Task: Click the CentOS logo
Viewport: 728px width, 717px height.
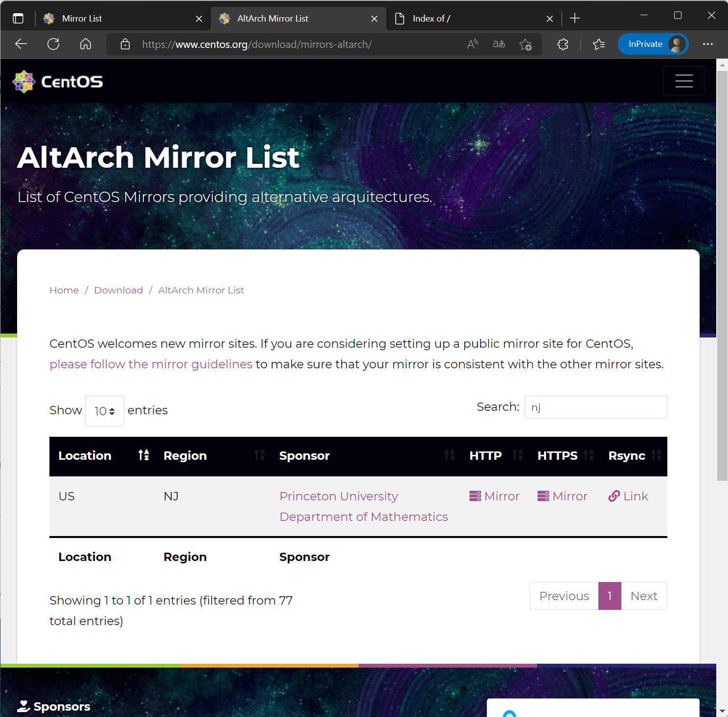Action: 58,81
